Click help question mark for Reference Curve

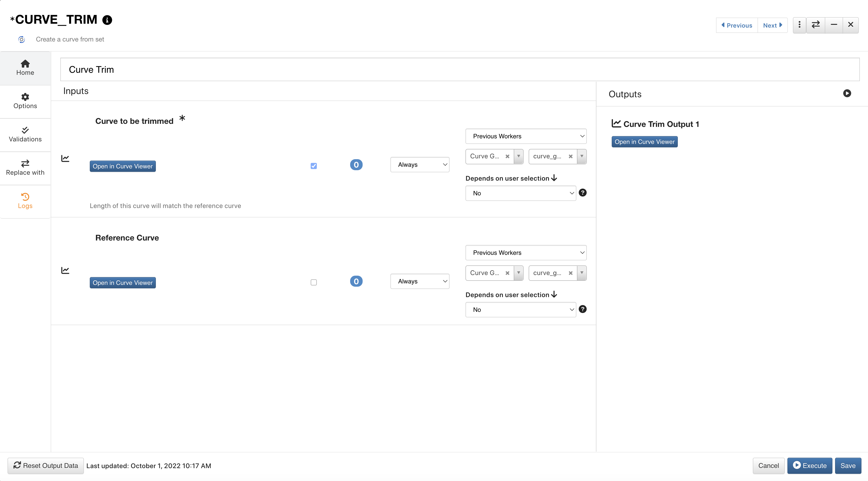pos(583,309)
